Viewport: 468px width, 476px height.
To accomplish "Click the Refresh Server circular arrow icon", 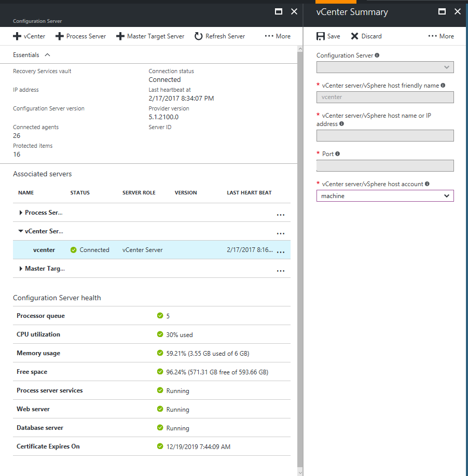I will (198, 36).
